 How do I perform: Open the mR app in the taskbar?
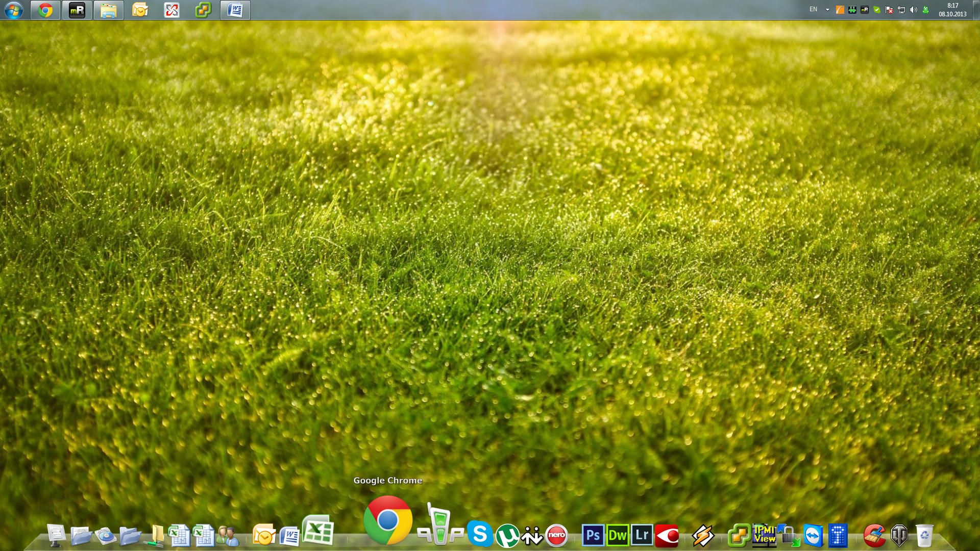point(77,10)
